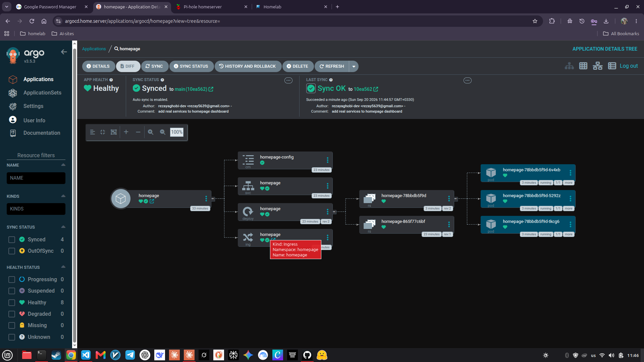This screenshot has width=644, height=362.
Task: Collapse the SYNC STATUS filter section
Action: [63, 227]
